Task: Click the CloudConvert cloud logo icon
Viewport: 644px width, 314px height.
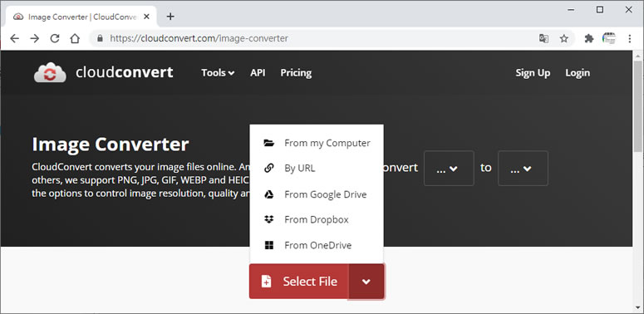Action: (50, 72)
